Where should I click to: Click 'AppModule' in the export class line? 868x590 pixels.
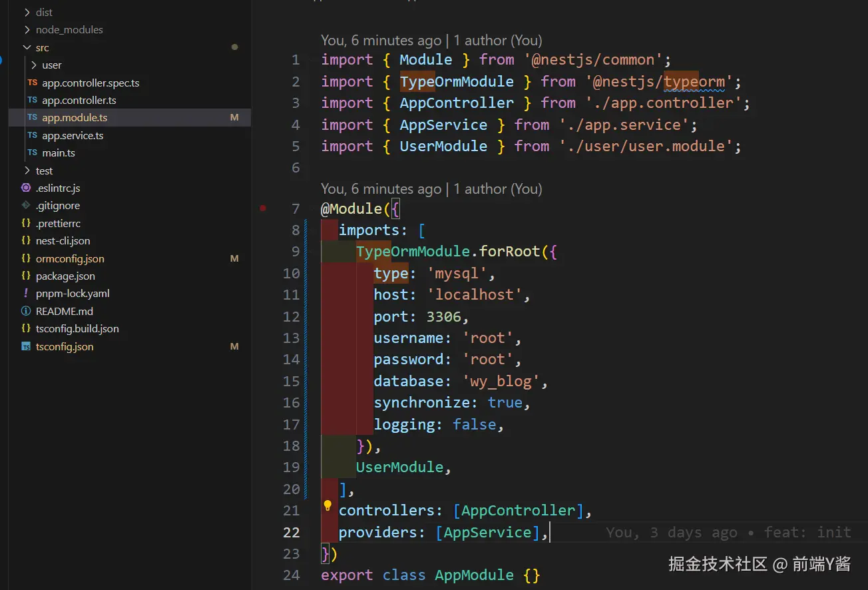pyautogui.click(x=475, y=575)
